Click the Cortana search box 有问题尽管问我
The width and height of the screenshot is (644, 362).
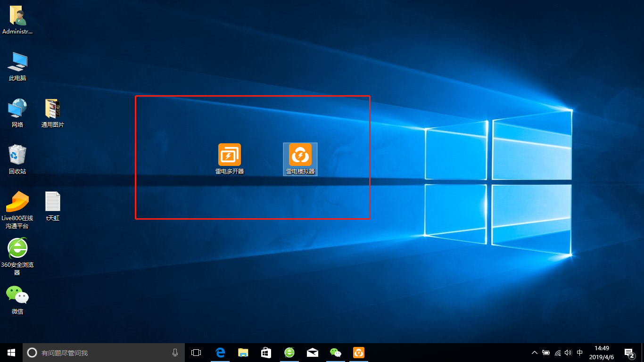tap(104, 353)
